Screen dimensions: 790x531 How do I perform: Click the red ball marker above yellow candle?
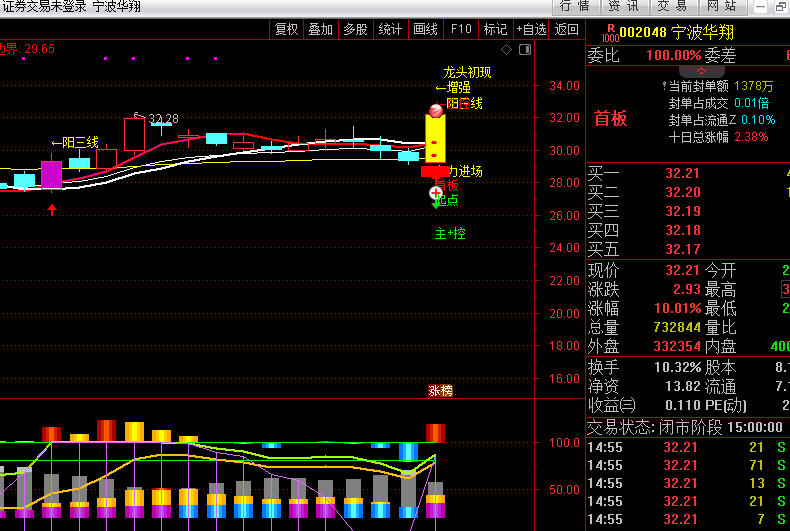pos(436,110)
